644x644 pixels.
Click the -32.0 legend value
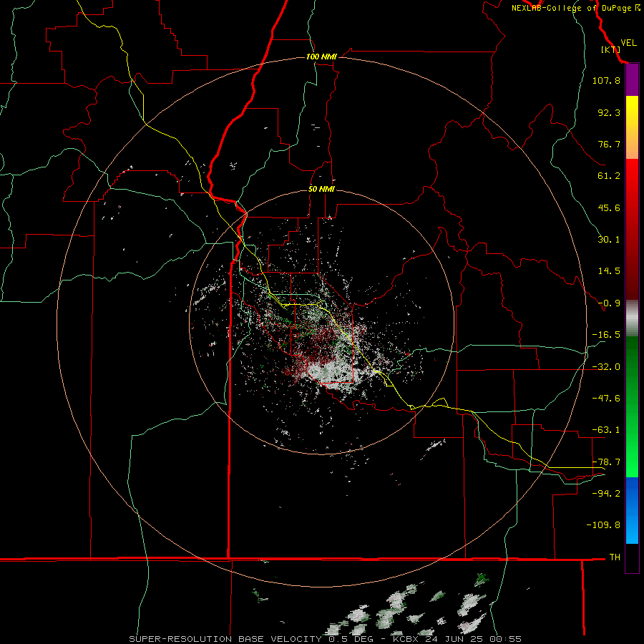coord(606,367)
